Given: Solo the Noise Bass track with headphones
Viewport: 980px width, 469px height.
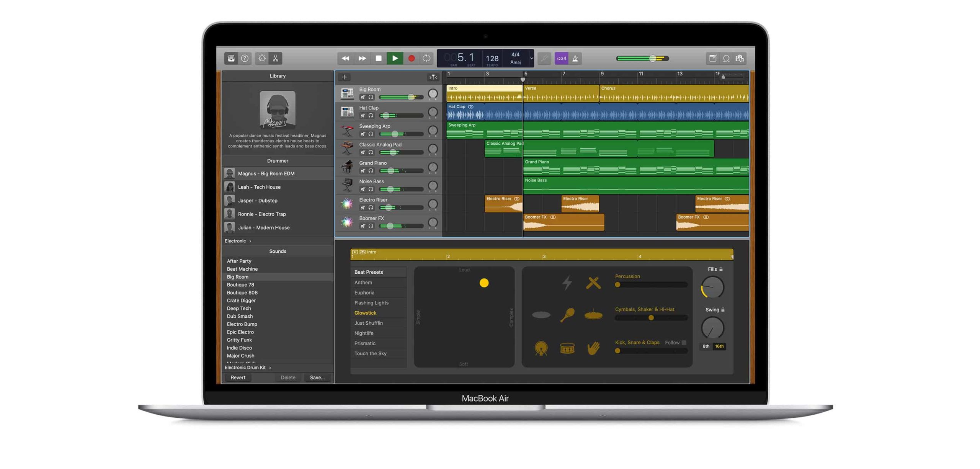Looking at the screenshot, I should (x=371, y=189).
